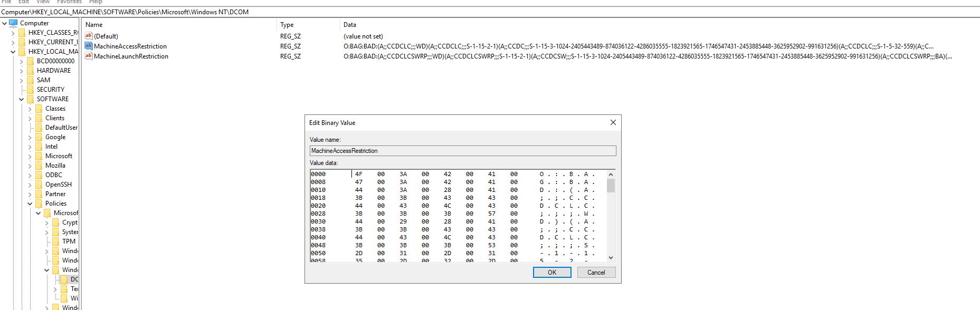The image size is (980, 310).
Task: Click the TPM folder icon
Action: point(55,241)
